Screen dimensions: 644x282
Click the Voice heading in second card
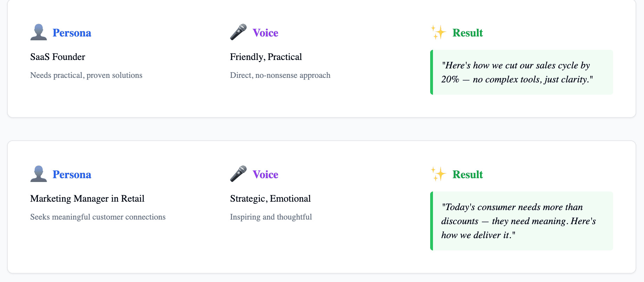click(x=265, y=175)
